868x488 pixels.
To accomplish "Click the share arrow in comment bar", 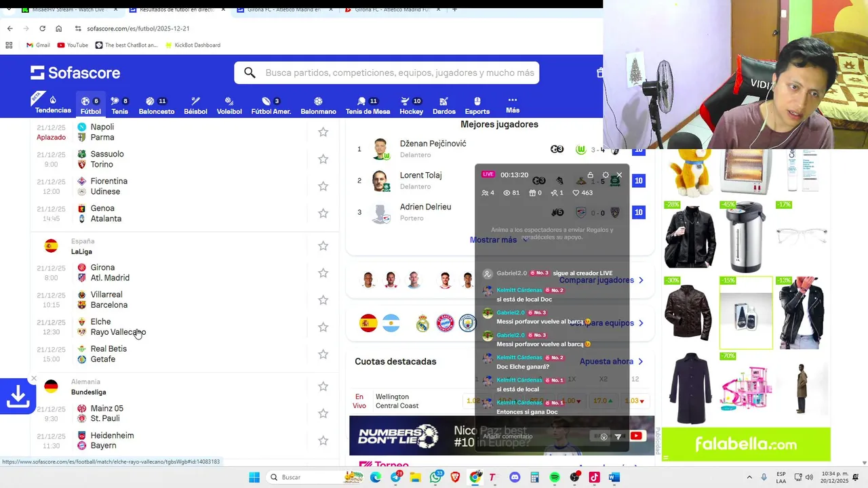I will coord(618,436).
